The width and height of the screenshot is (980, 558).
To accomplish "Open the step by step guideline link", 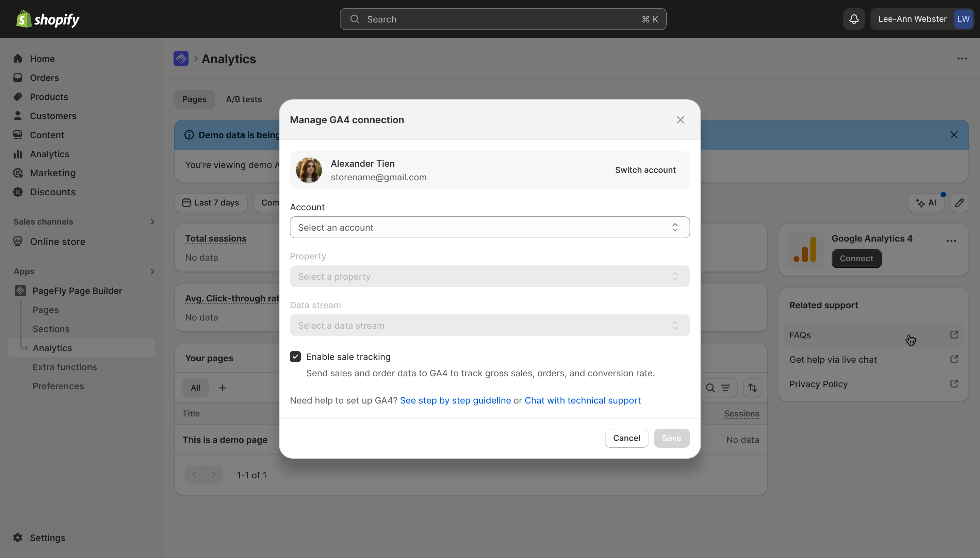I will point(456,400).
